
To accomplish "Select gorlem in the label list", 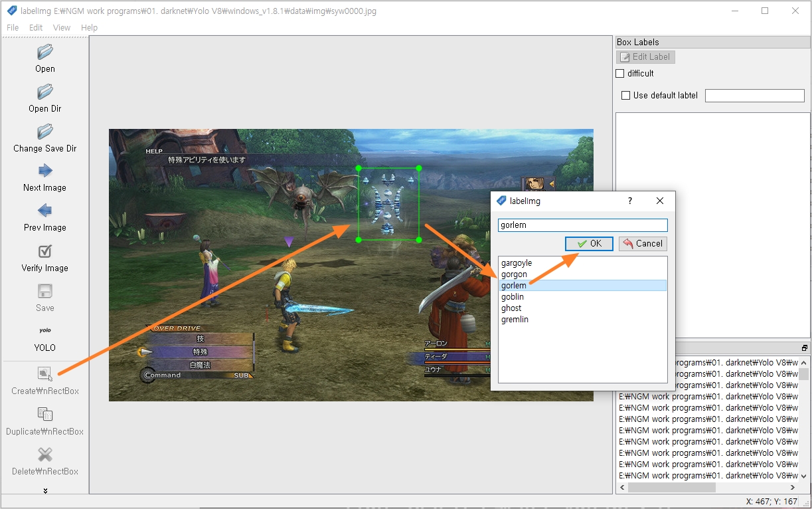I will point(582,286).
